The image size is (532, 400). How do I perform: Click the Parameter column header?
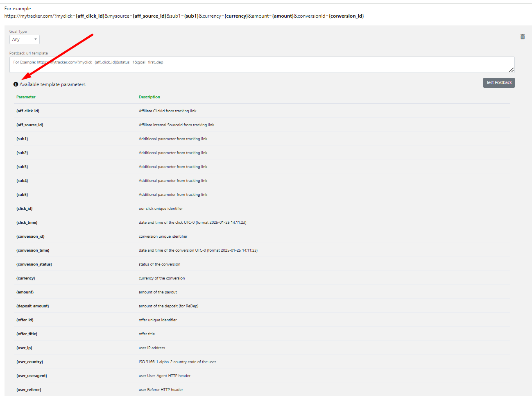(26, 97)
